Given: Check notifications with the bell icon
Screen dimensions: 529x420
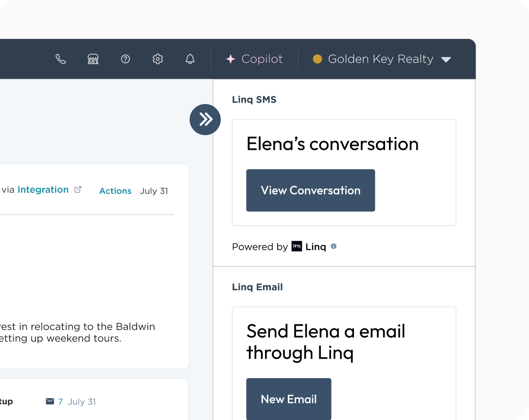Looking at the screenshot, I should coord(190,59).
